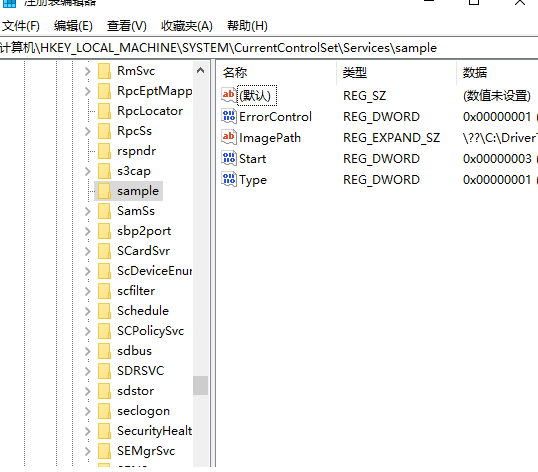The width and height of the screenshot is (538, 472).
Task: Open the 查看(V) menu
Action: 127,26
